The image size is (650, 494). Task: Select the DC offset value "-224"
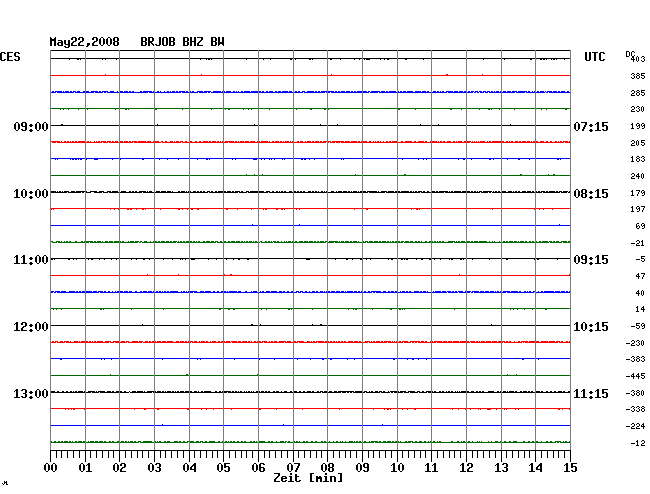coord(635,426)
